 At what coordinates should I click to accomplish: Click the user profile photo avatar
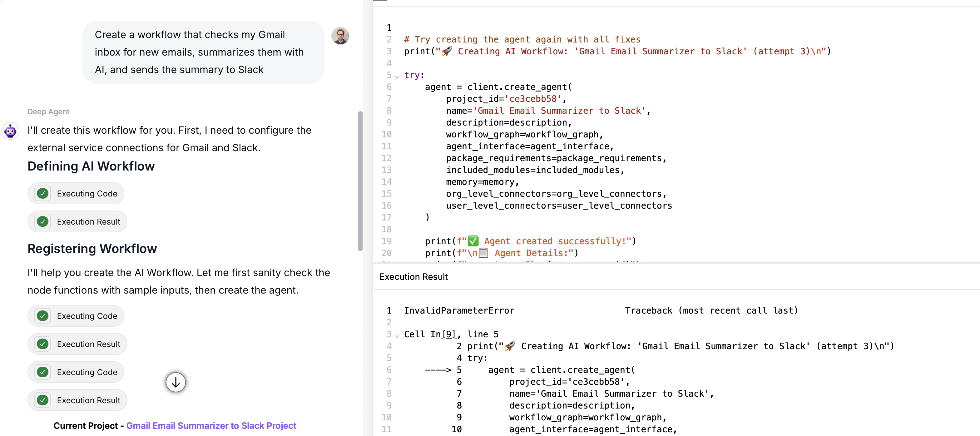point(340,35)
